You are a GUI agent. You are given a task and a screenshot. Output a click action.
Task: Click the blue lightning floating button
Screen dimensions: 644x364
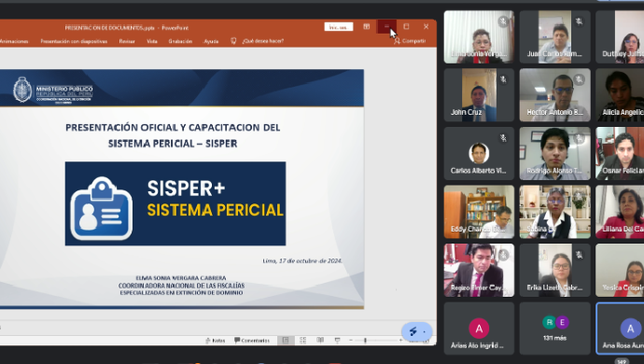(x=416, y=331)
